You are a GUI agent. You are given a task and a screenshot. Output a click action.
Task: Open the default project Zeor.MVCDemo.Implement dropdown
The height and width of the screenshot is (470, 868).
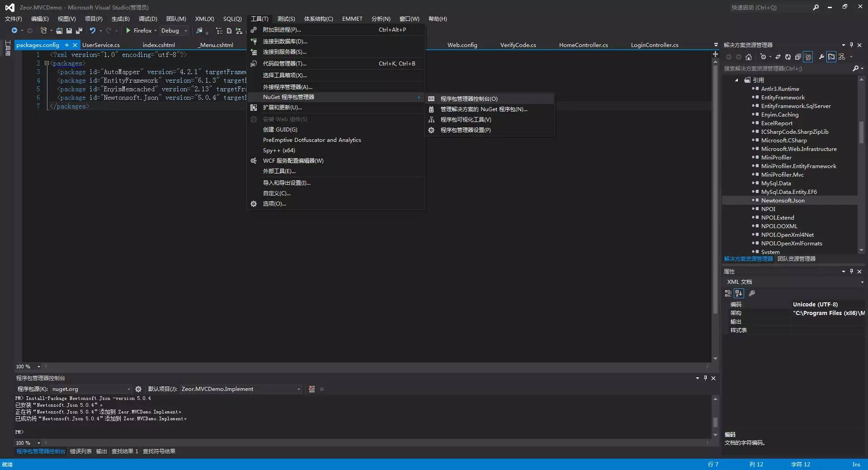click(x=241, y=389)
